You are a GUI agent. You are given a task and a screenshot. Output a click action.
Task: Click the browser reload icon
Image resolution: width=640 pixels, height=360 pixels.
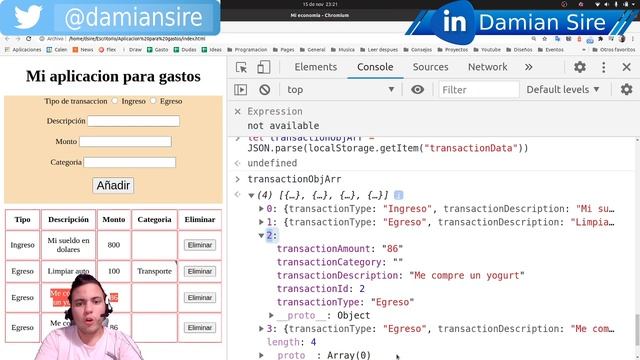[29, 39]
